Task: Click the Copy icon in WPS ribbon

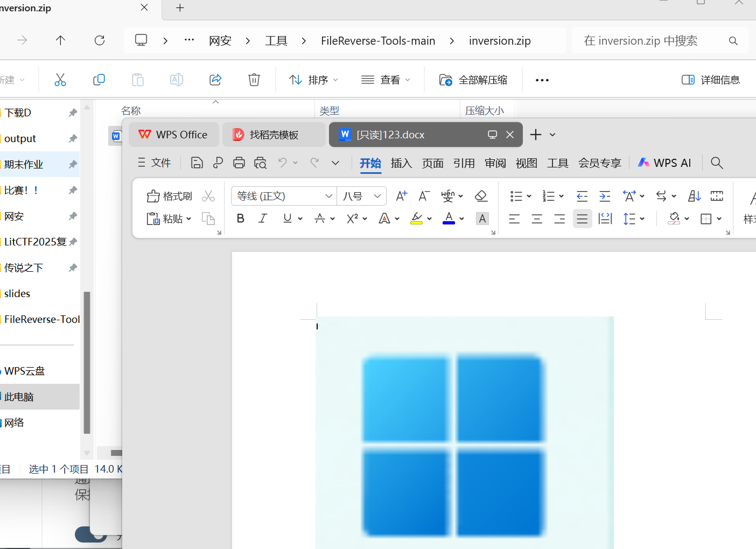Action: tap(208, 219)
